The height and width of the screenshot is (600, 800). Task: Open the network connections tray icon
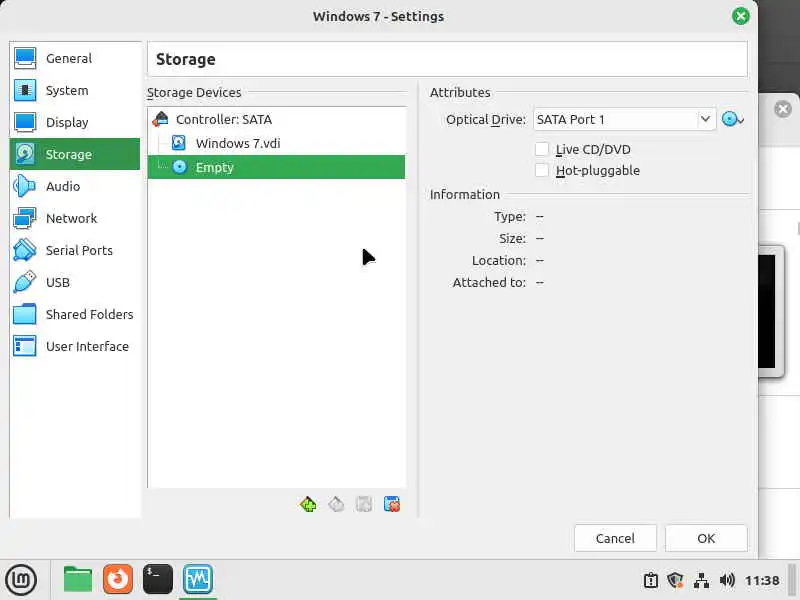point(702,581)
